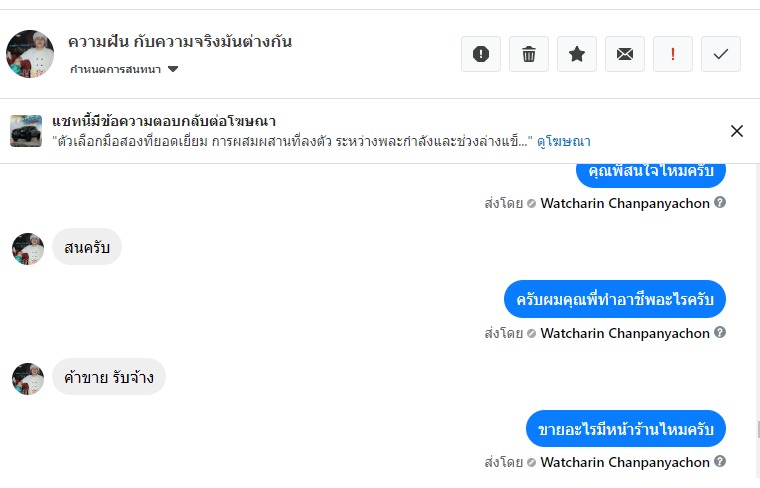The width and height of the screenshot is (760, 488).
Task: Mark conversation done with the checkmark icon
Action: pyautogui.click(x=721, y=54)
